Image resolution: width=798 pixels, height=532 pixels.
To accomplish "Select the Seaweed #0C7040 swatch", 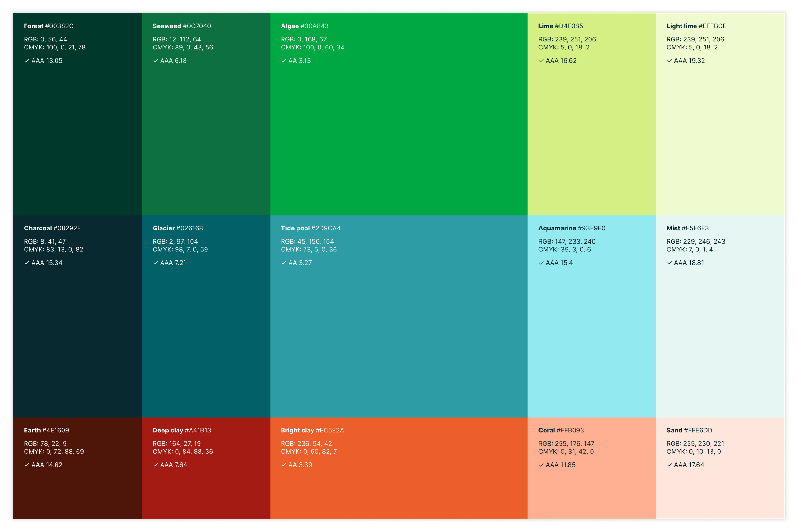I will point(206,136).
